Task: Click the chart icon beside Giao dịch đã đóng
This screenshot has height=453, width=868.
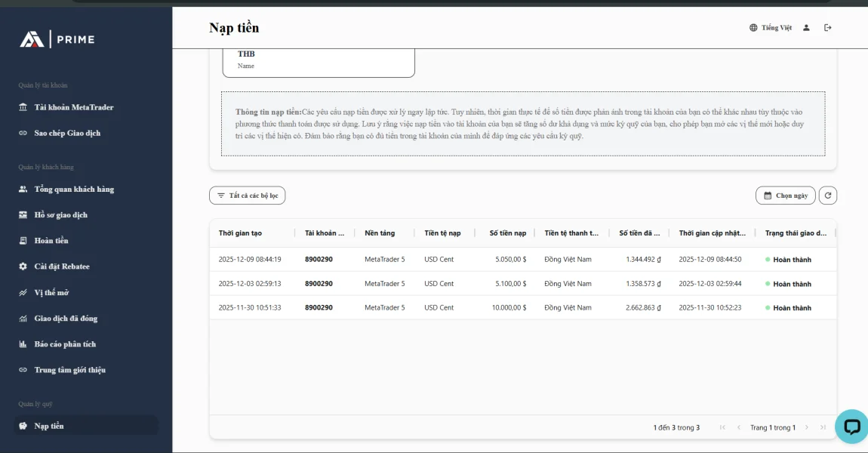Action: tap(23, 319)
